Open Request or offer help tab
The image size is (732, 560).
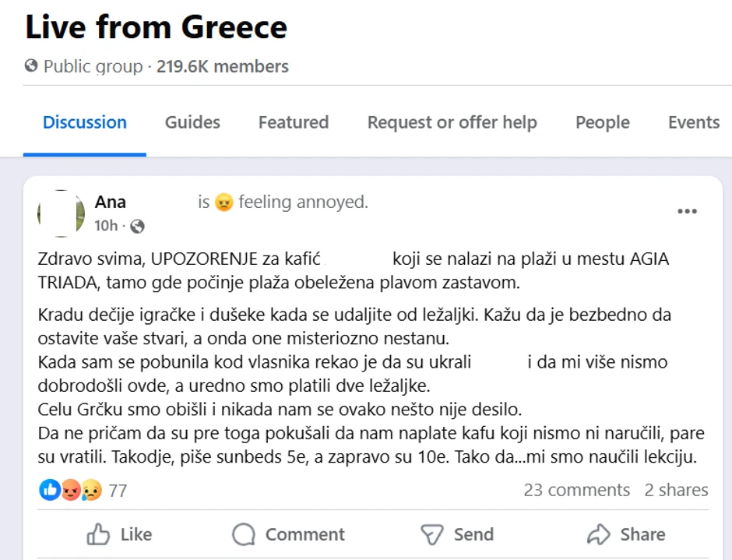[452, 122]
